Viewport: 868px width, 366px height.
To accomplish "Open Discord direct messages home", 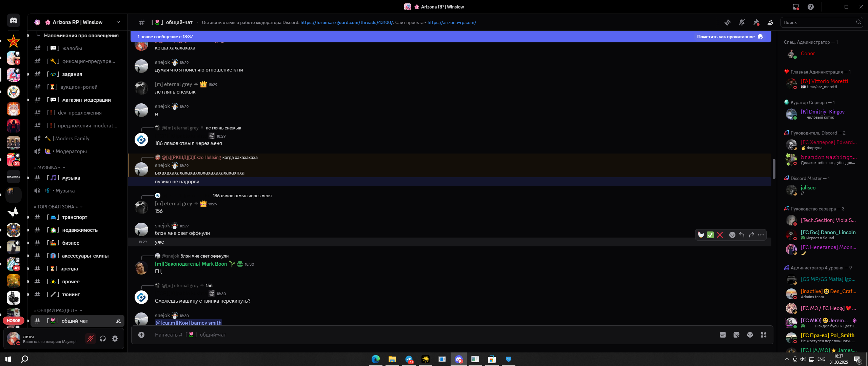I will coord(14,21).
